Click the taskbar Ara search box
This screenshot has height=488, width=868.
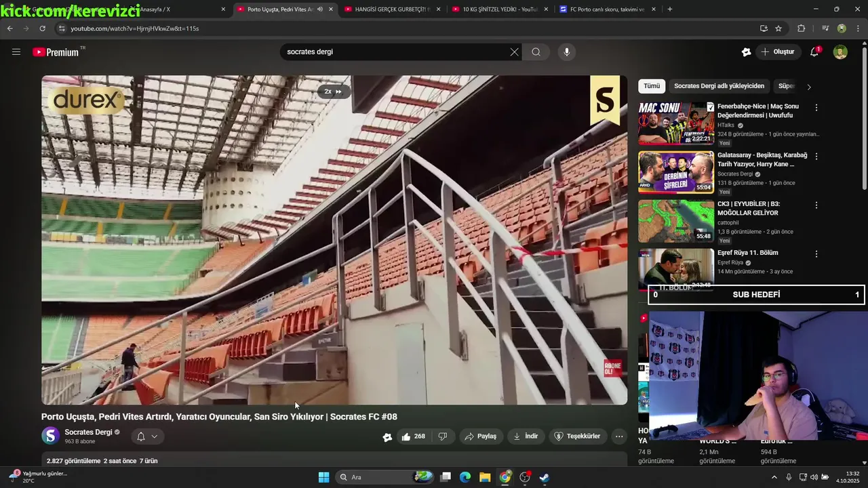[385, 477]
